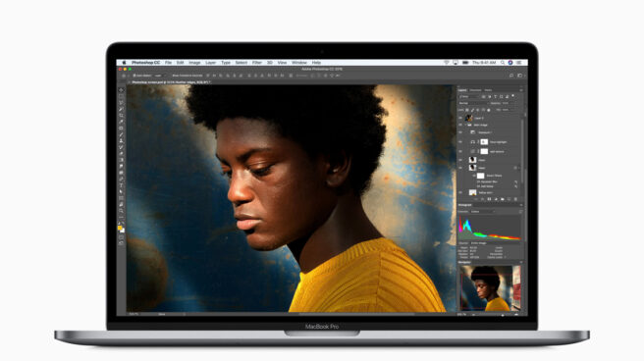Collapse the layer group using its arrow
The image size is (644, 361).
point(465,125)
